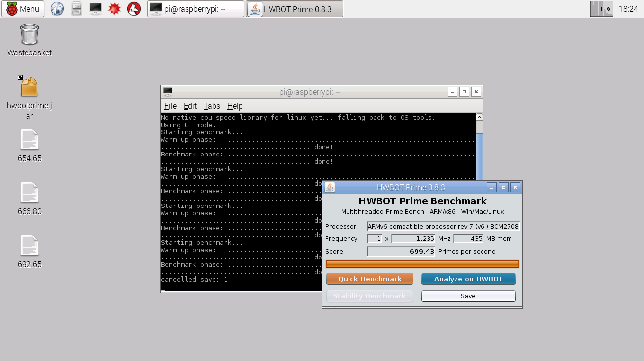Click the CPU usage monitor in the tray
This screenshot has width=644, height=361.
click(602, 9)
